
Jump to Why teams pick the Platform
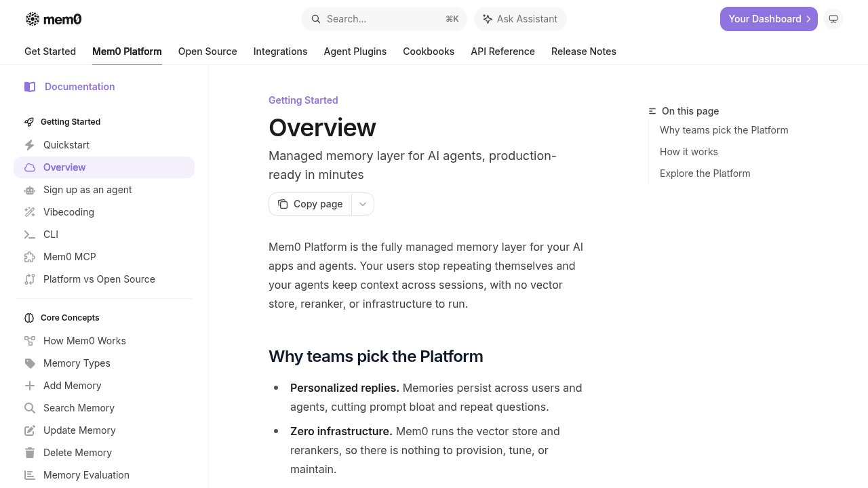click(x=724, y=130)
